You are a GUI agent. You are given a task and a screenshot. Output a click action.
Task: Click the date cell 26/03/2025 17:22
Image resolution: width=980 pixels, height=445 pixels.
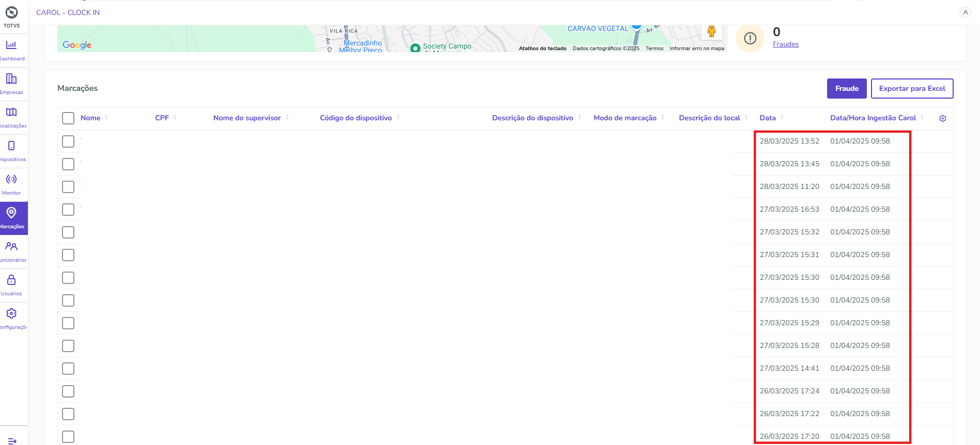(x=789, y=414)
